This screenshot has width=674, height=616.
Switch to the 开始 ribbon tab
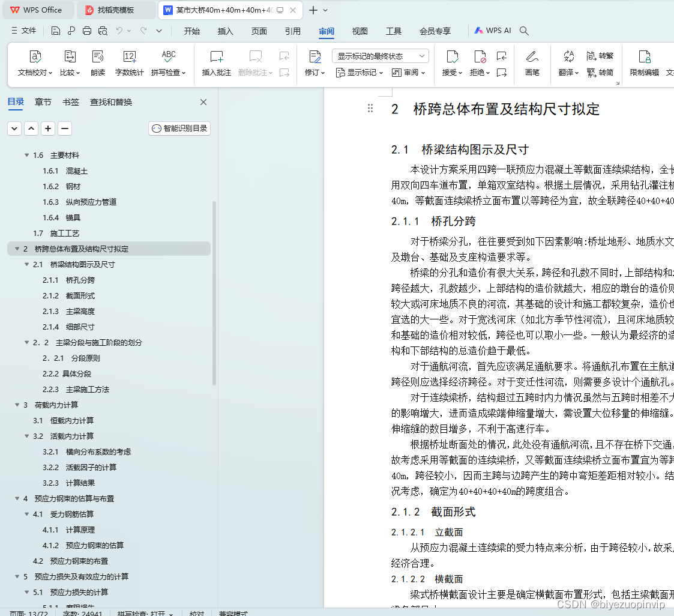click(x=191, y=31)
